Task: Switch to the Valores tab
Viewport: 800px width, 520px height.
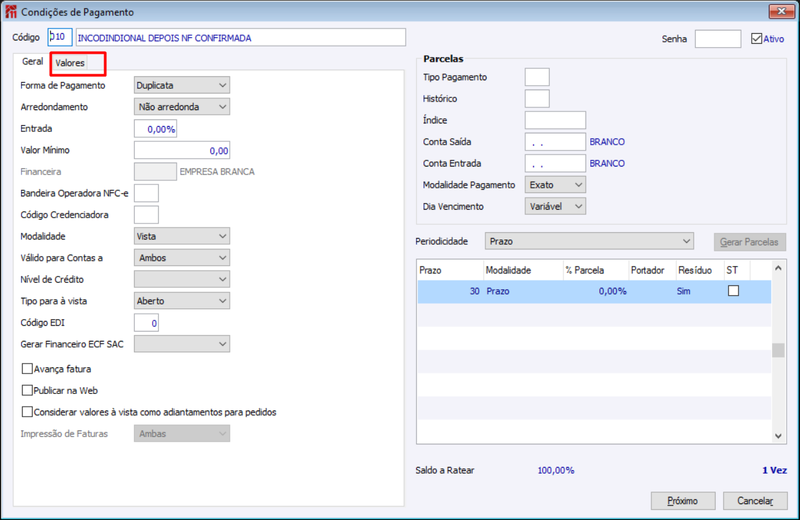Action: [70, 63]
